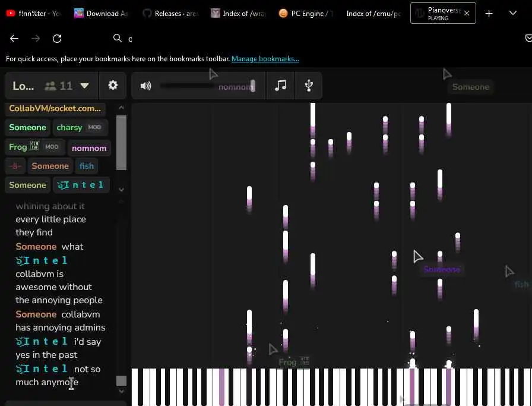Screen dimensions: 532x406
Task: Click the room name Lo... label
Action: (x=23, y=86)
